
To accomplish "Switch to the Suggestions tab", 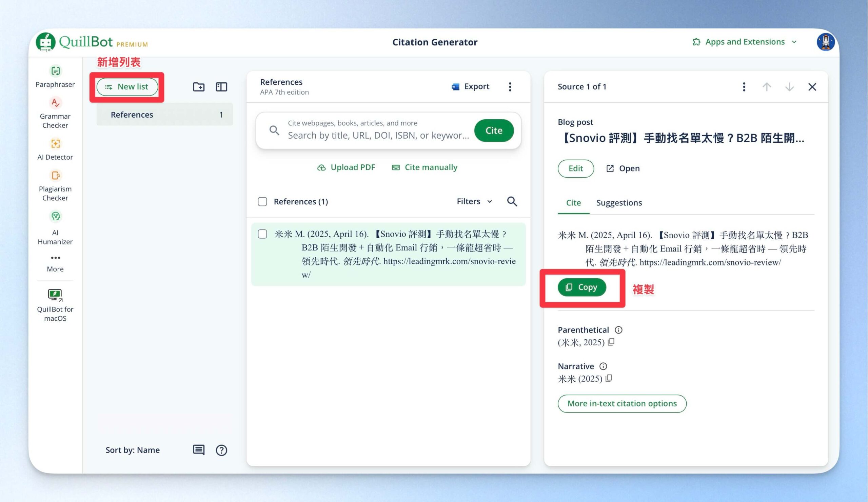I will [x=619, y=203].
